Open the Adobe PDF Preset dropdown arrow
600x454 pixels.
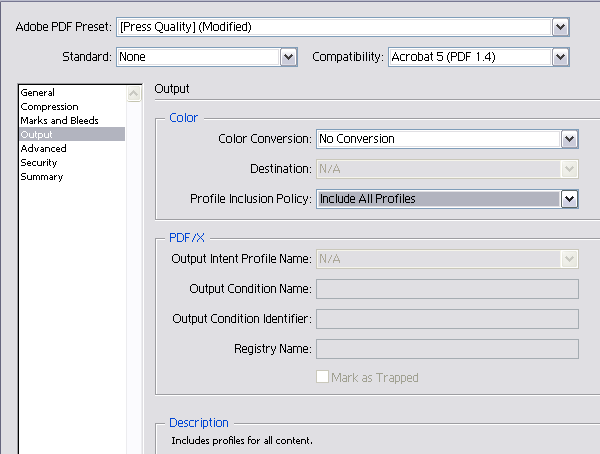click(x=561, y=27)
